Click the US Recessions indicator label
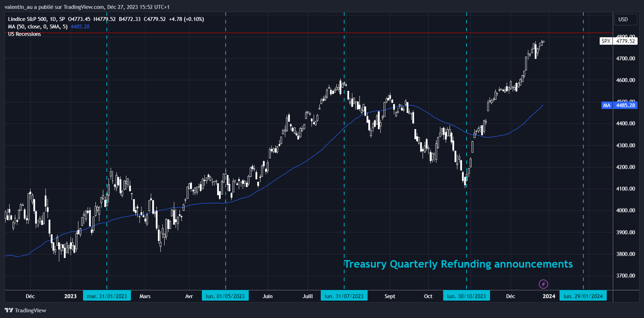The width and height of the screenshot is (644, 318). pos(25,34)
